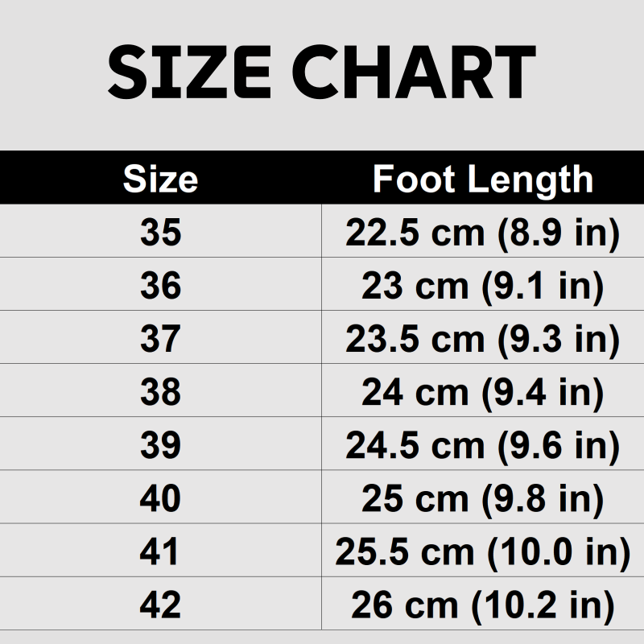Screen dimensions: 644x644
Task: Choose size 42 in the last row
Action: click(x=160, y=605)
